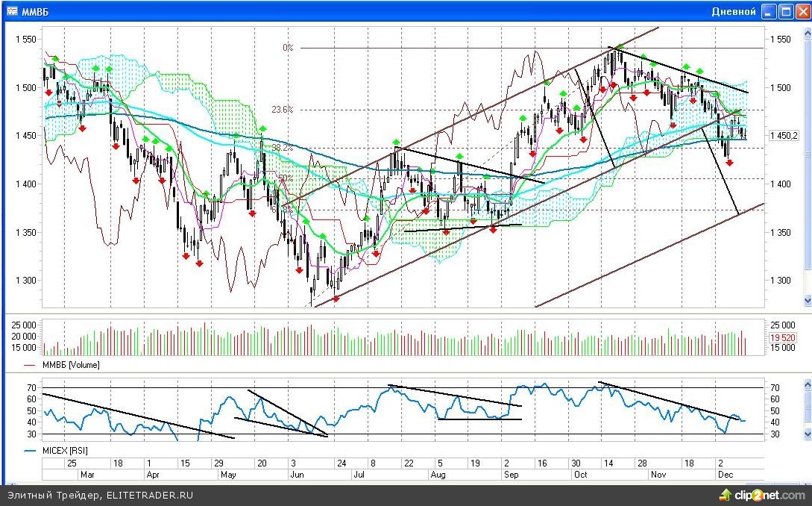Click the right-axis 1 400 price label

781,184
